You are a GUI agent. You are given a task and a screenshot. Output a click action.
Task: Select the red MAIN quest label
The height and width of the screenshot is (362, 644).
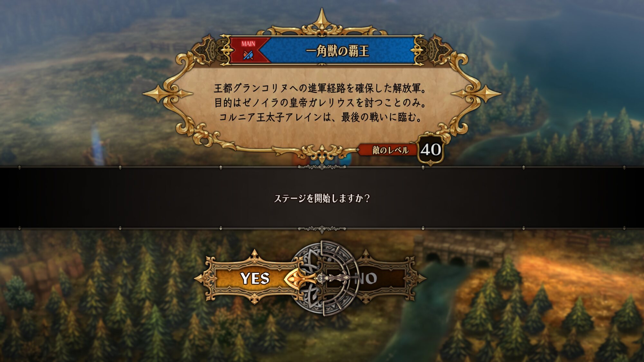coord(248,43)
